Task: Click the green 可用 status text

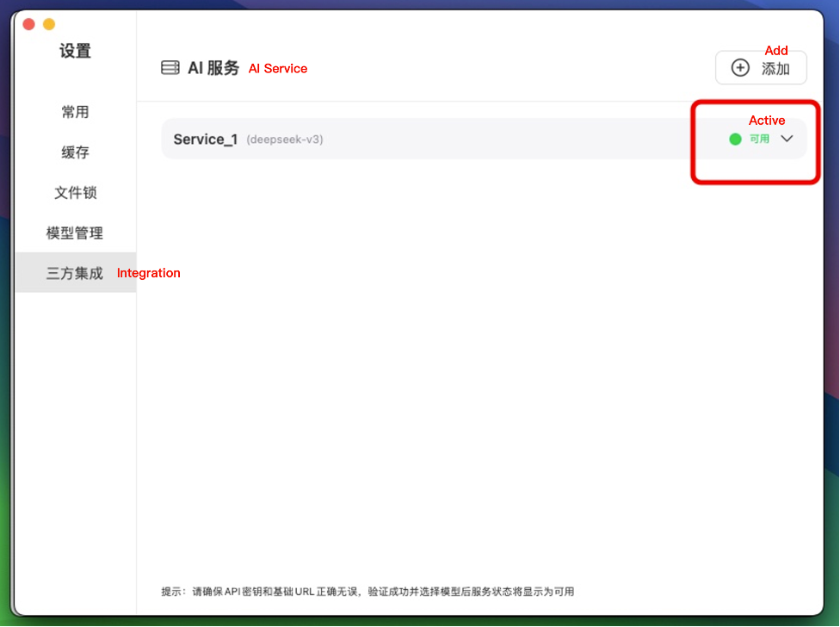Action: (x=759, y=139)
